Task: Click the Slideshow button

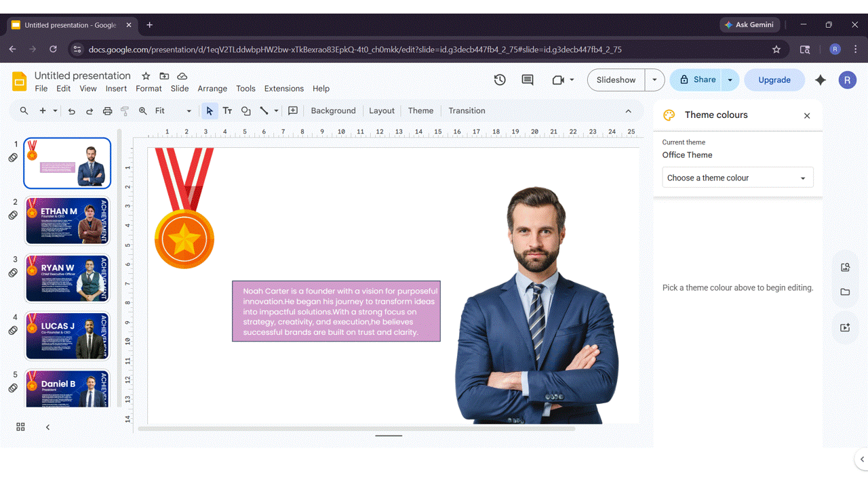Action: coord(615,79)
